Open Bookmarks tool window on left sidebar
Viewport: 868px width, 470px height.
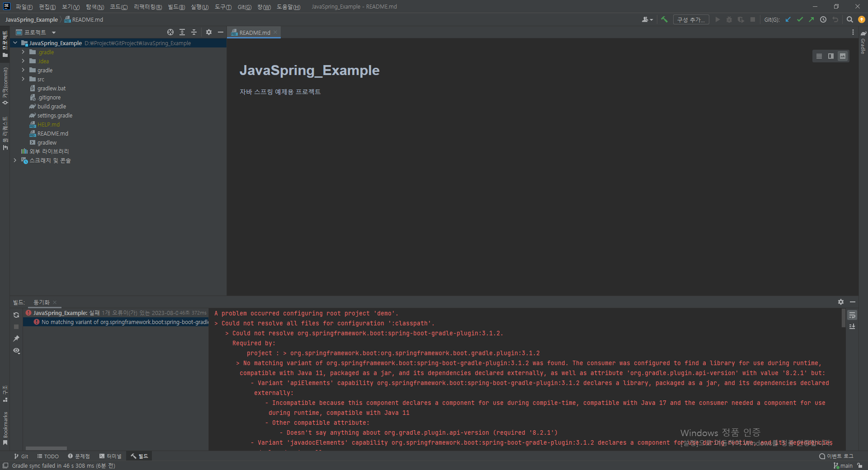tap(5, 428)
